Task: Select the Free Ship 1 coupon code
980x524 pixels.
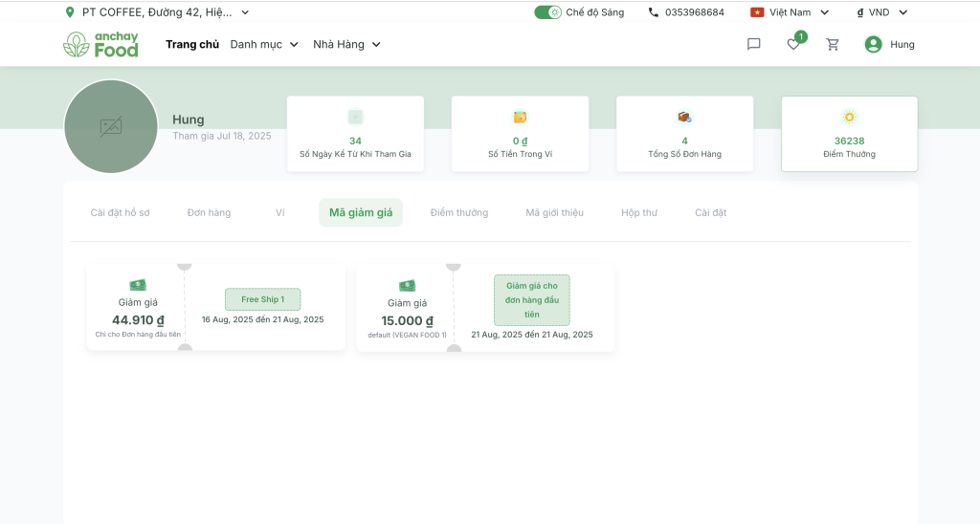Action: click(x=262, y=299)
